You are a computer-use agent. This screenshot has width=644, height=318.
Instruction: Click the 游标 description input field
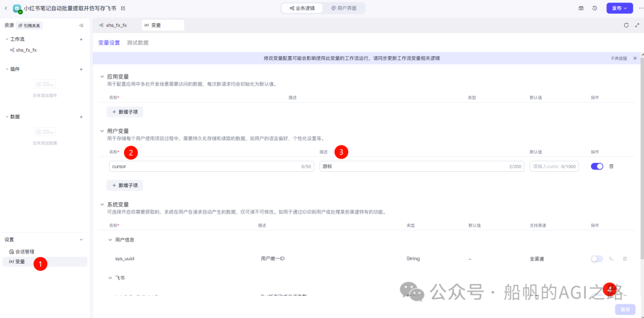tap(422, 166)
